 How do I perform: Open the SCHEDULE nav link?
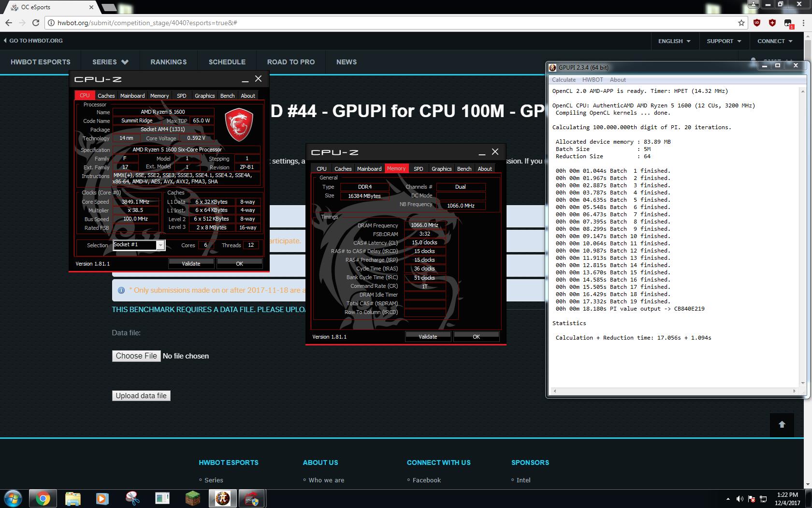click(x=227, y=62)
